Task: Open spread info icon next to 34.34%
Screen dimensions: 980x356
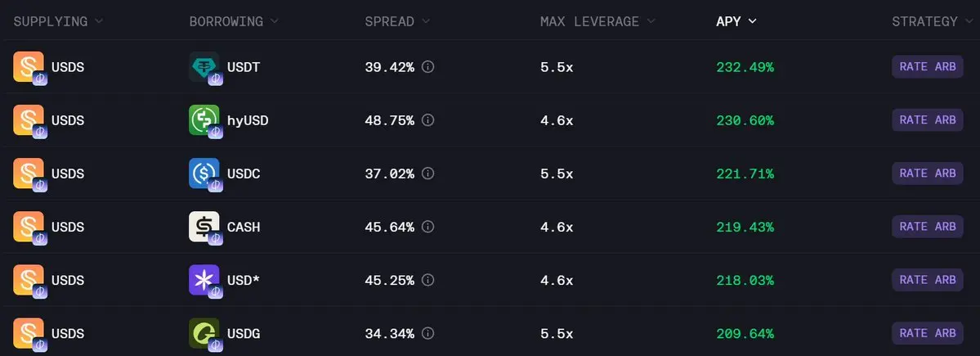Action: [427, 333]
